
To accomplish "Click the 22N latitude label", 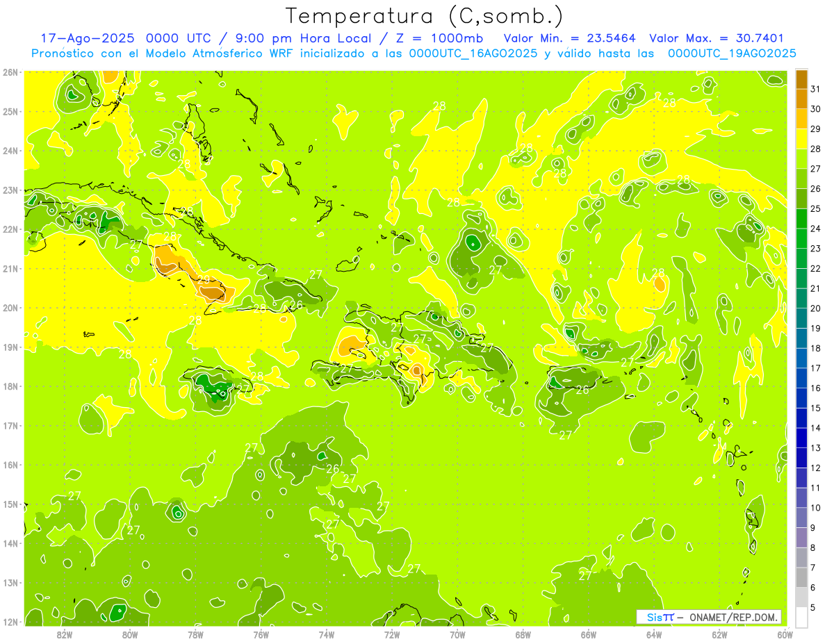I will point(10,229).
